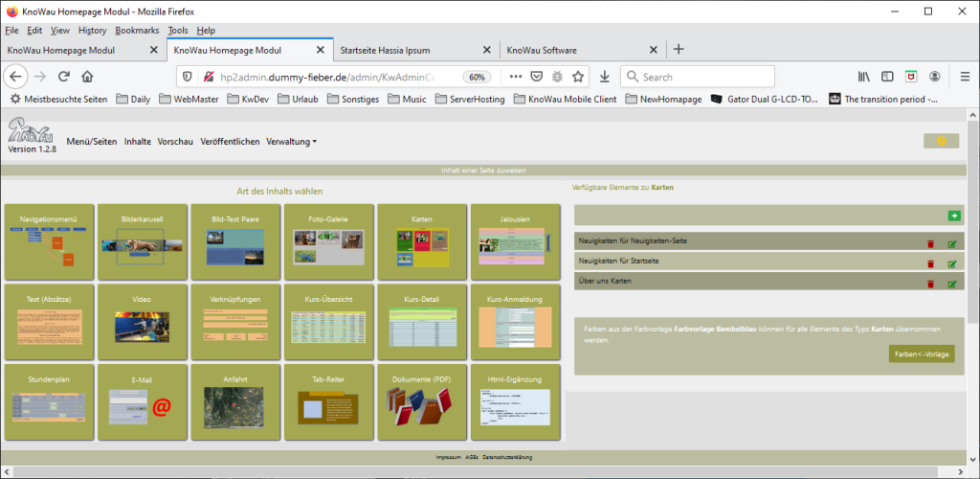Edit 'Neuigkeiten für Startseite' with pencil icon

(951, 263)
